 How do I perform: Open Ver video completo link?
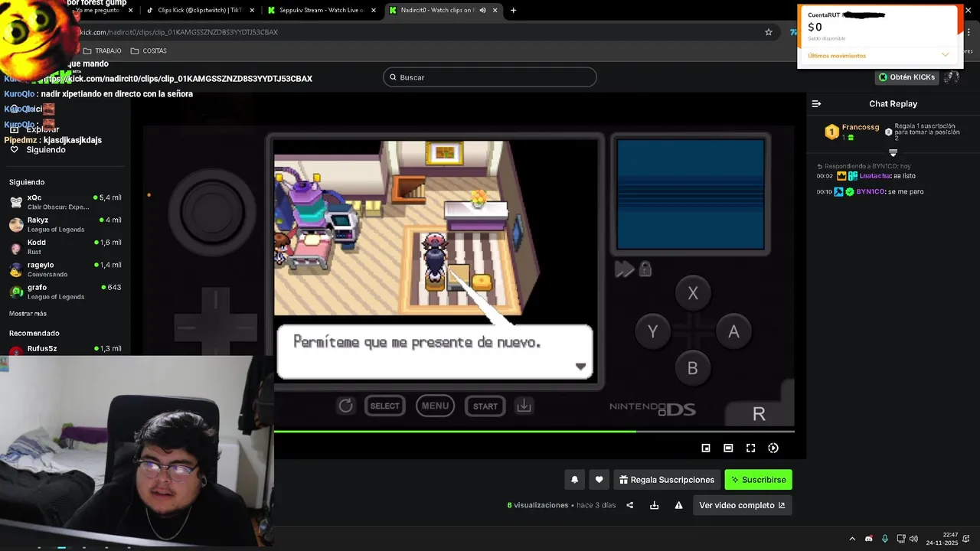(742, 505)
